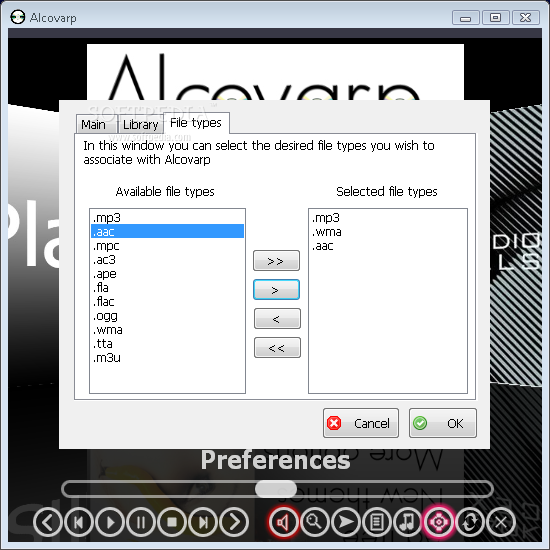Toggle the volume speaker icon

point(284,522)
